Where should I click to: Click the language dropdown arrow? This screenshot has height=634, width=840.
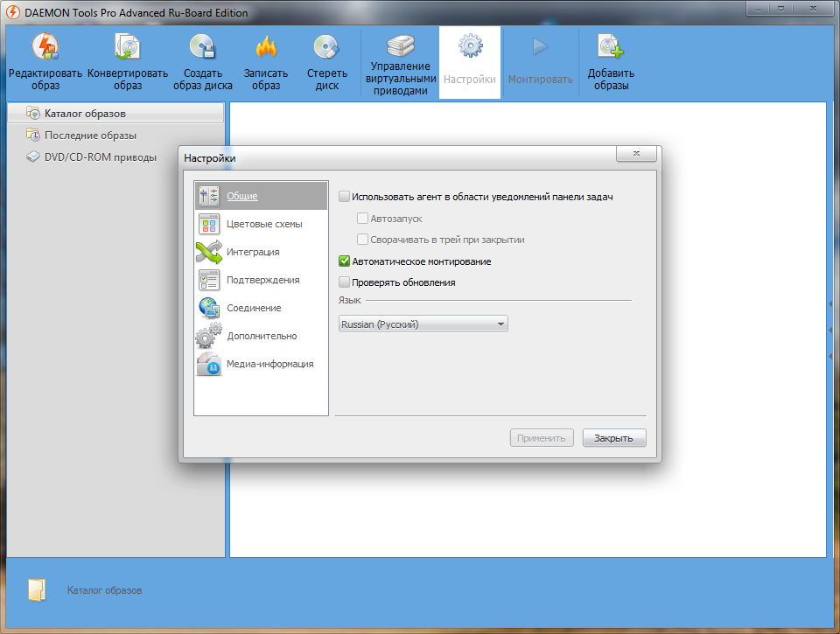click(x=500, y=324)
